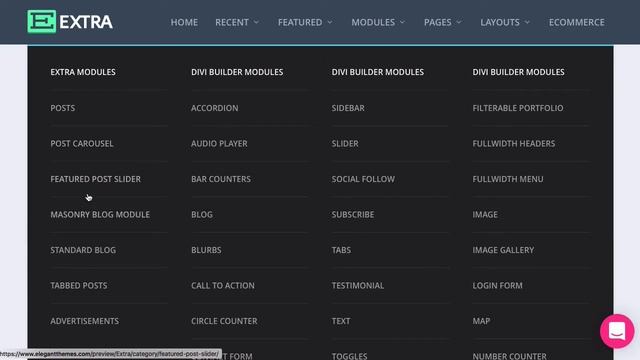Open the Blurbs module

point(206,250)
